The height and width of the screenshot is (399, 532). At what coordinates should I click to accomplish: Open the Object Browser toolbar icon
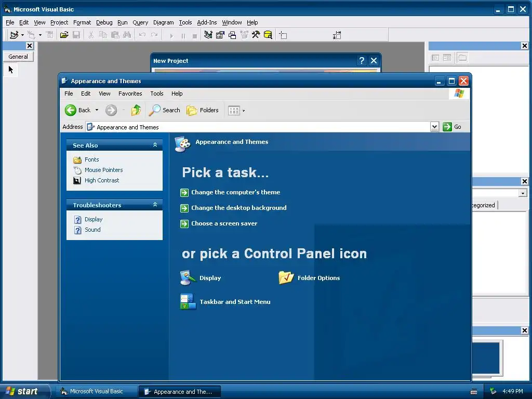(244, 35)
